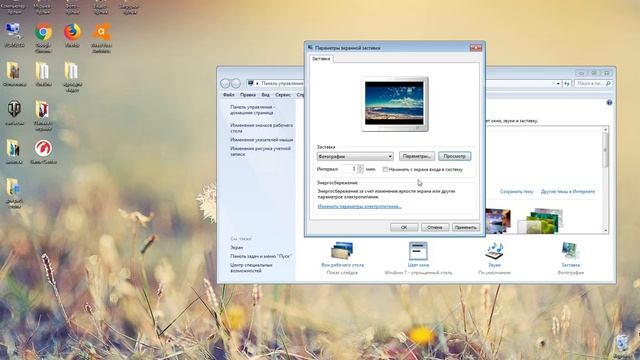
Task: Click the screen saver monitor preview image
Action: (x=394, y=103)
